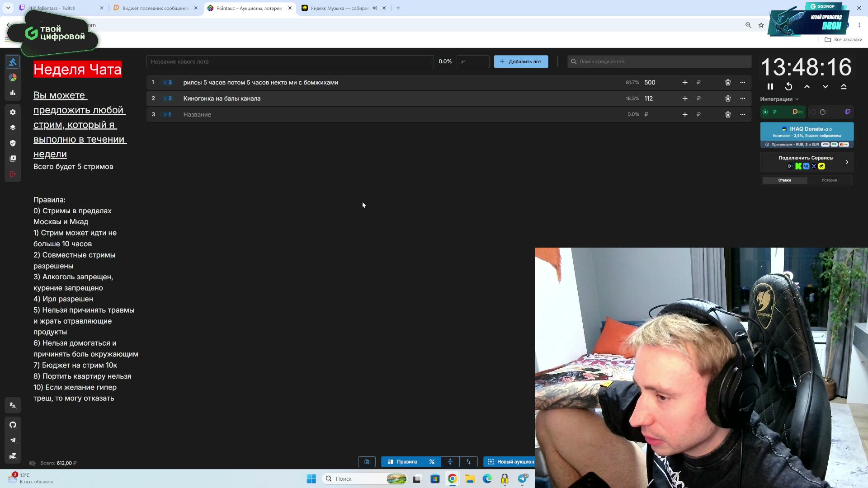Switch to the Яндекс Музыка browser tab
Viewport: 868px width, 488px height.
coord(340,8)
